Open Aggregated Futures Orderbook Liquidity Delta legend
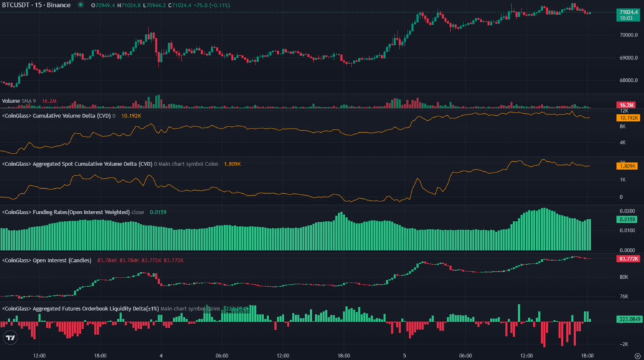Image resolution: width=644 pixels, height=360 pixels. point(80,308)
